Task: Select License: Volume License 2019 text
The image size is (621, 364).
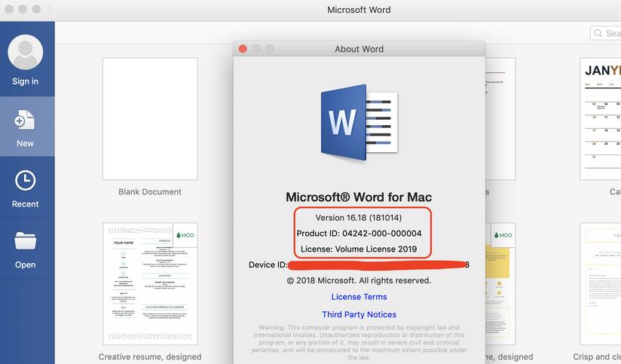Action: [359, 249]
